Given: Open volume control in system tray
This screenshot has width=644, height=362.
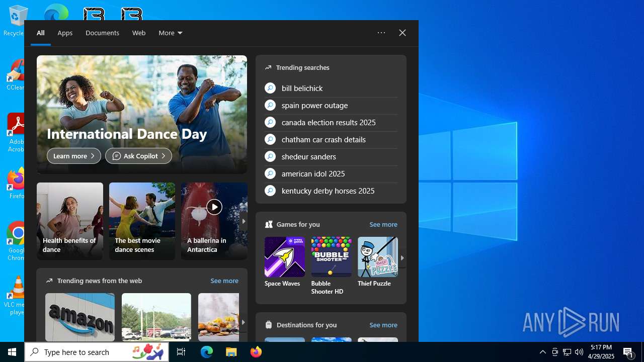Looking at the screenshot, I should tap(579, 352).
